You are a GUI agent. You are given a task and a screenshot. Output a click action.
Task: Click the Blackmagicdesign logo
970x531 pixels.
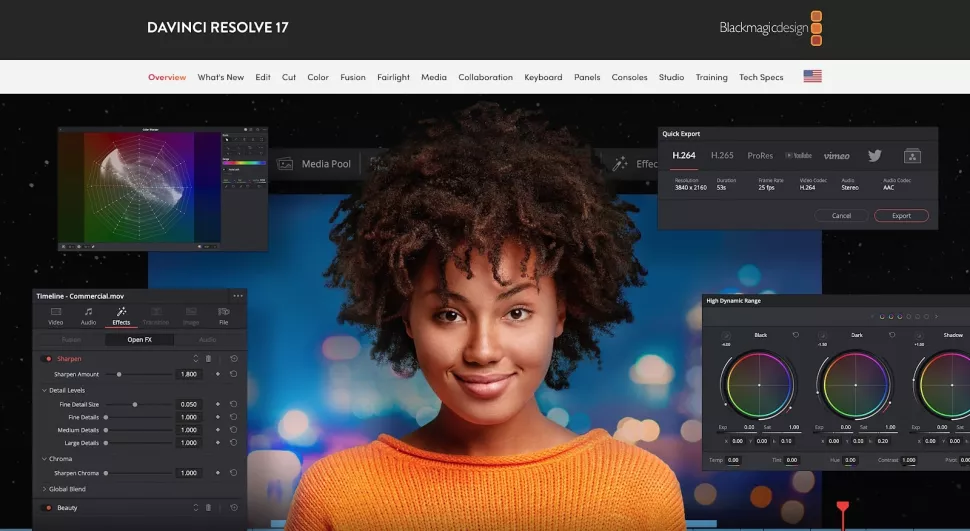(x=771, y=28)
